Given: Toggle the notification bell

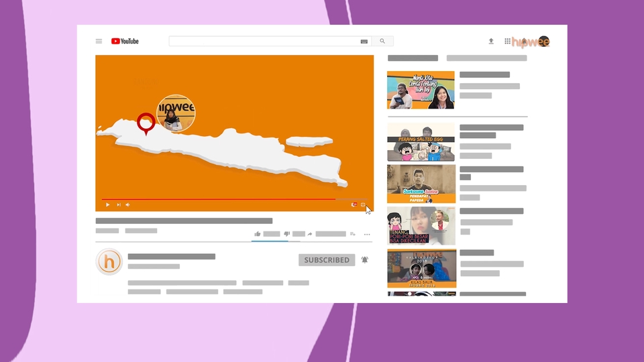Looking at the screenshot, I should [365, 260].
